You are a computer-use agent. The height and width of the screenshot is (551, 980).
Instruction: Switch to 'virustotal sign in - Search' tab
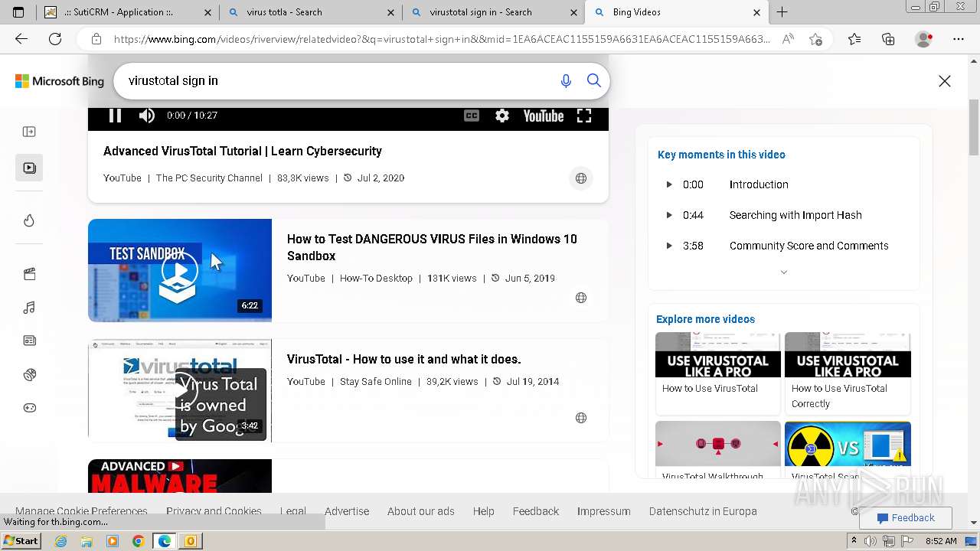click(x=493, y=12)
